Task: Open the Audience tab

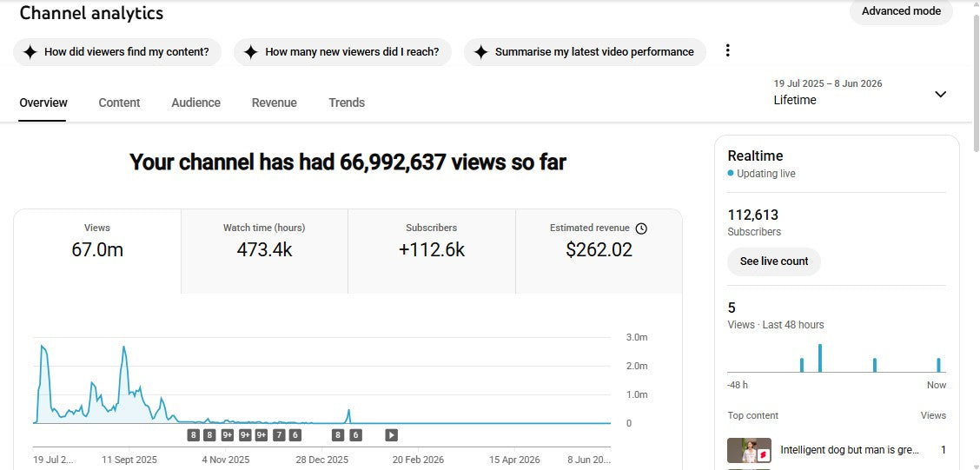Action: pyautogui.click(x=195, y=103)
